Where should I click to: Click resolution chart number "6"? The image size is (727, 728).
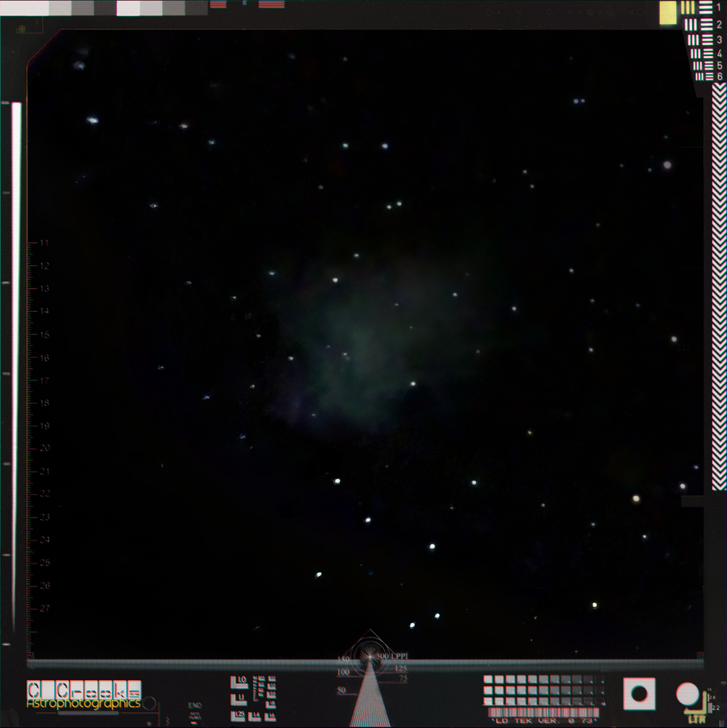click(x=720, y=76)
